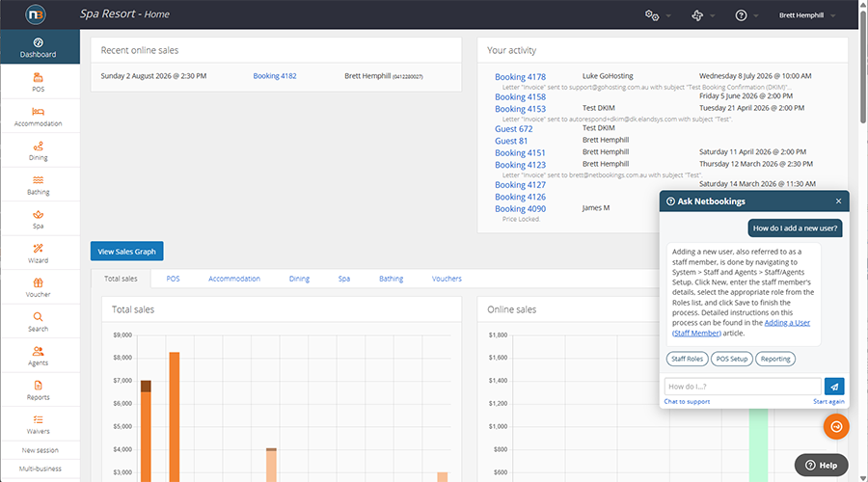Click Multi-business in the sidebar
Viewport: 868px width, 482px height.
40,469
